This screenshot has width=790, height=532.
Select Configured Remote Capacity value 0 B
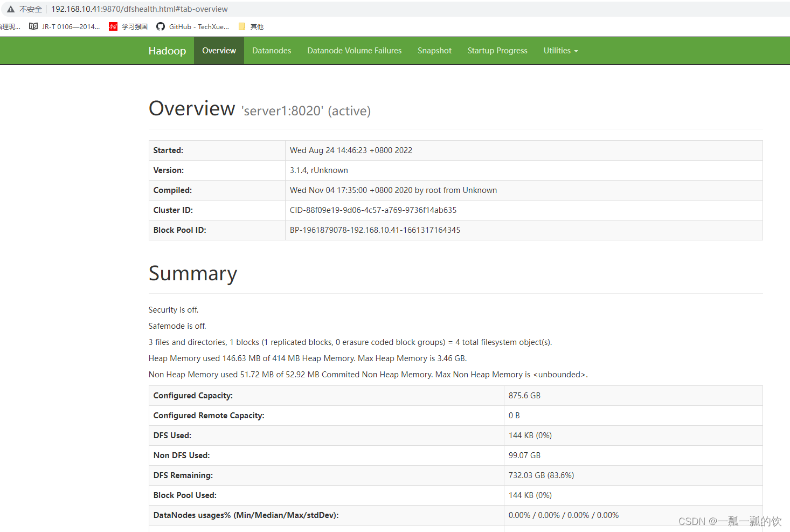point(514,416)
